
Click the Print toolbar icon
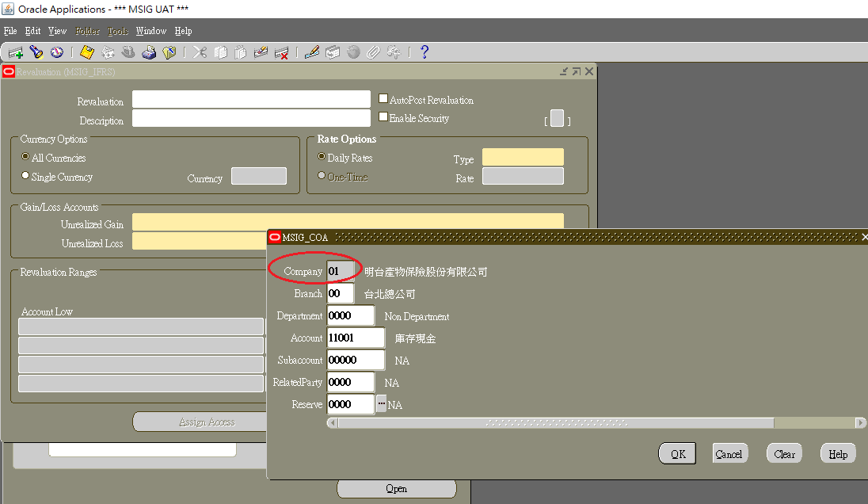[149, 52]
